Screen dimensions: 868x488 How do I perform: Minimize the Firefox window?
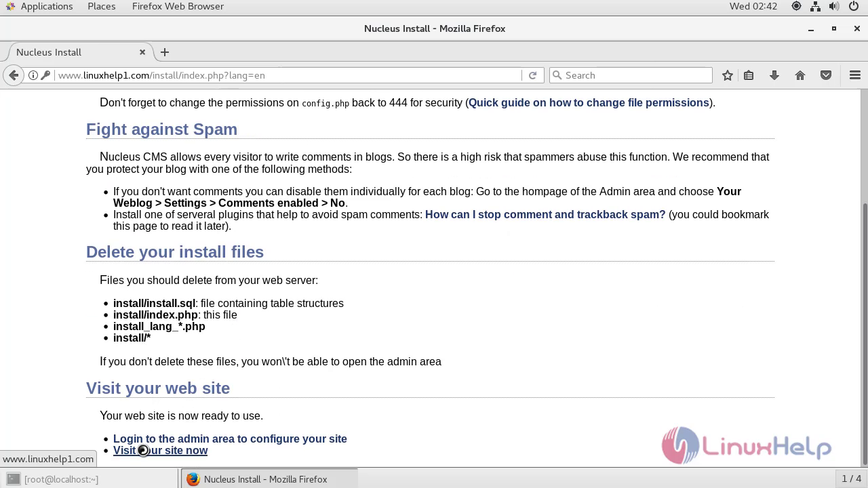811,28
